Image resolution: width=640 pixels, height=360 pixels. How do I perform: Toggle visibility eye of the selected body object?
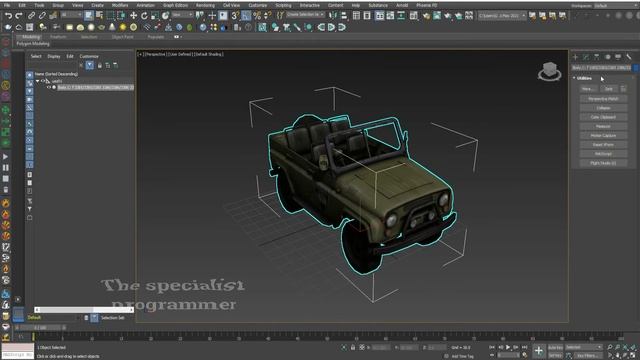49,87
